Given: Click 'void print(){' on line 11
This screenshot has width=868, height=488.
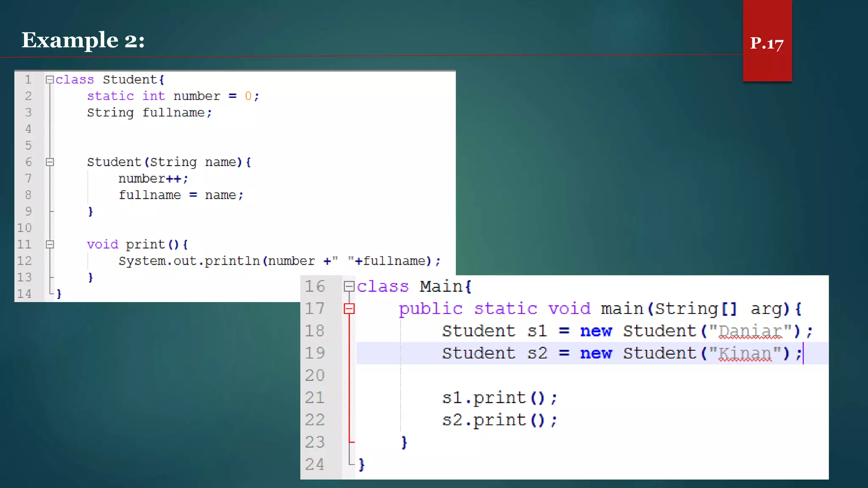Looking at the screenshot, I should 137,244.
